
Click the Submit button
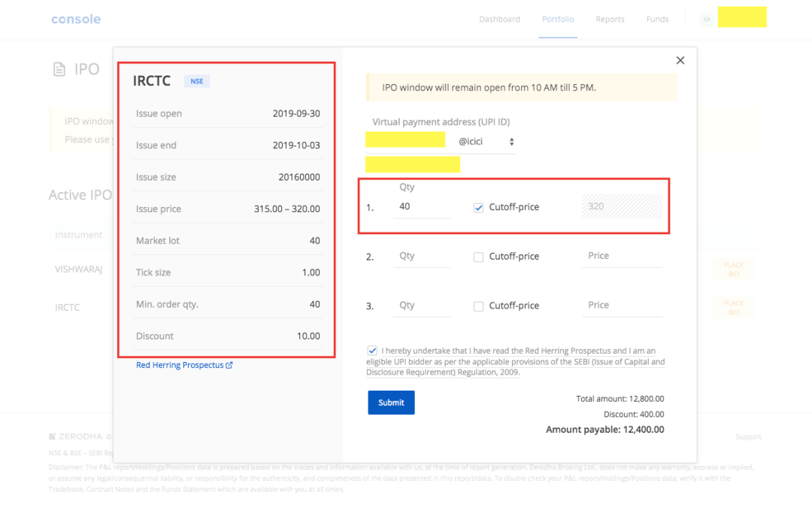click(391, 402)
